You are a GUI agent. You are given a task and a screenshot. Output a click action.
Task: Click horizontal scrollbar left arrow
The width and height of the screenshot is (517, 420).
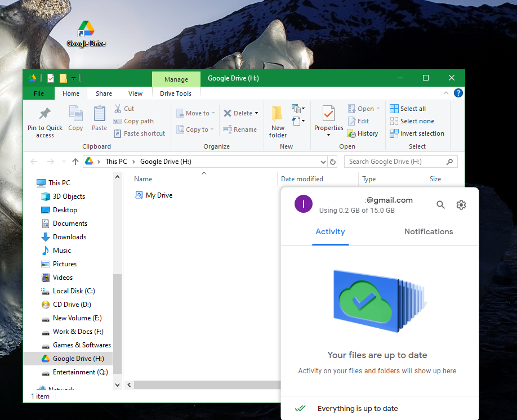[130, 385]
